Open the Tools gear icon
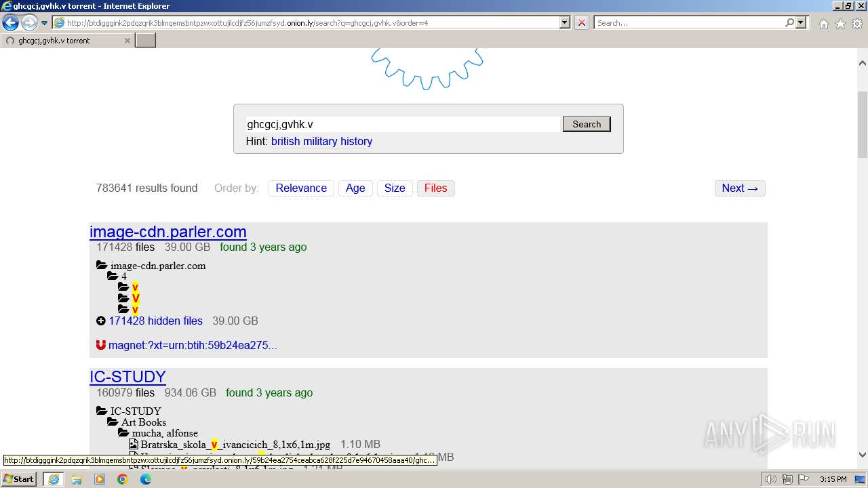 pos(857,24)
